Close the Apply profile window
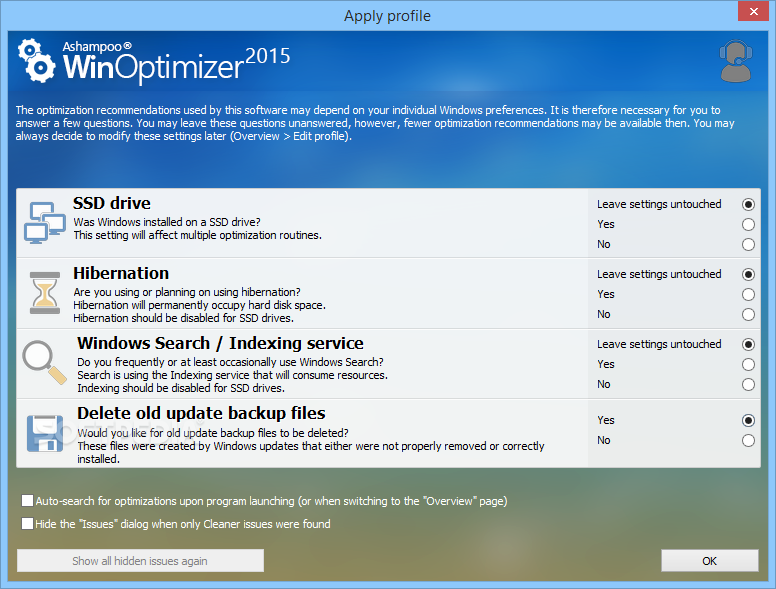Image resolution: width=776 pixels, height=589 pixels. point(753,11)
